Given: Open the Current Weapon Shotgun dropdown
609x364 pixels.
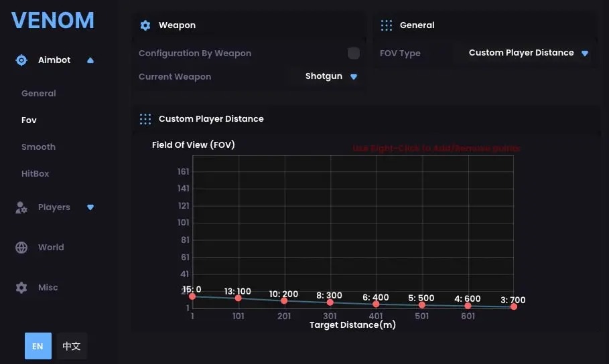Looking at the screenshot, I should coord(332,76).
